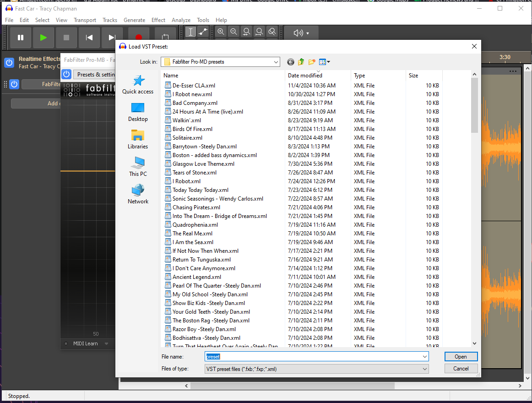This screenshot has width=532, height=403.
Task: Go back to last folder visited
Action: tap(290, 62)
